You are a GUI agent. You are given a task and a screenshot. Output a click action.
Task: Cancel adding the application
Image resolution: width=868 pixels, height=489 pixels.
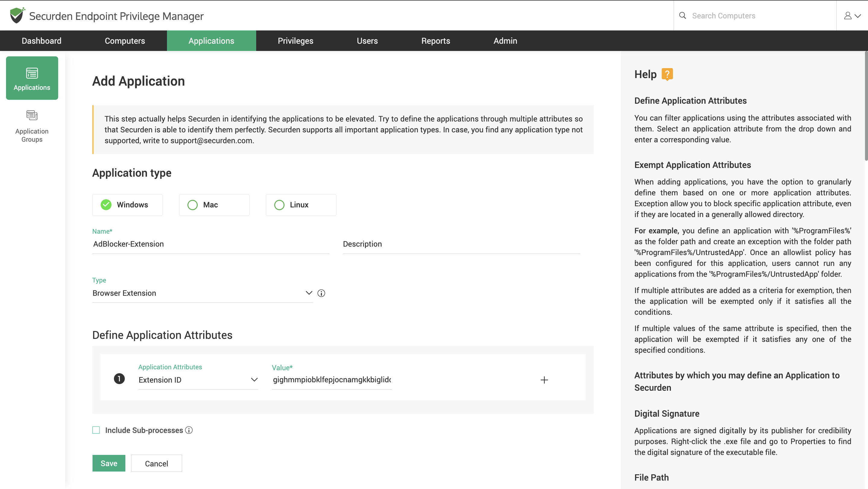(156, 463)
